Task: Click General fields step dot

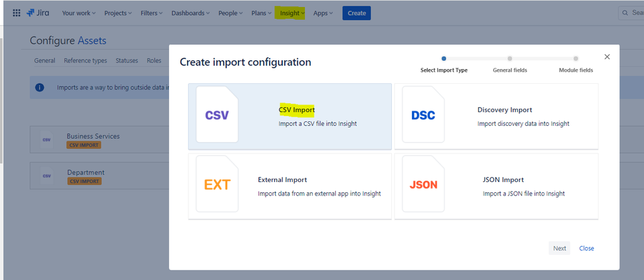Action: pyautogui.click(x=510, y=59)
